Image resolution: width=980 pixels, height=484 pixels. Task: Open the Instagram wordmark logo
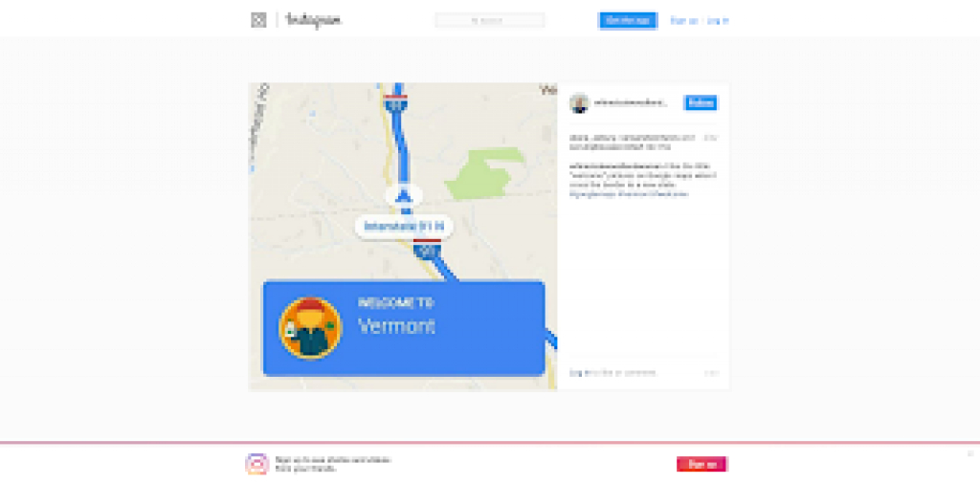pos(313,21)
